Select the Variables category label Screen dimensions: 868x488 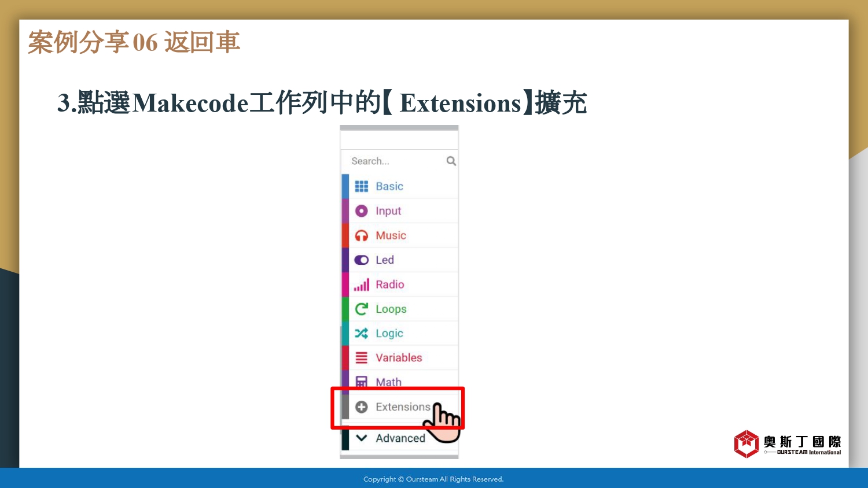point(399,358)
